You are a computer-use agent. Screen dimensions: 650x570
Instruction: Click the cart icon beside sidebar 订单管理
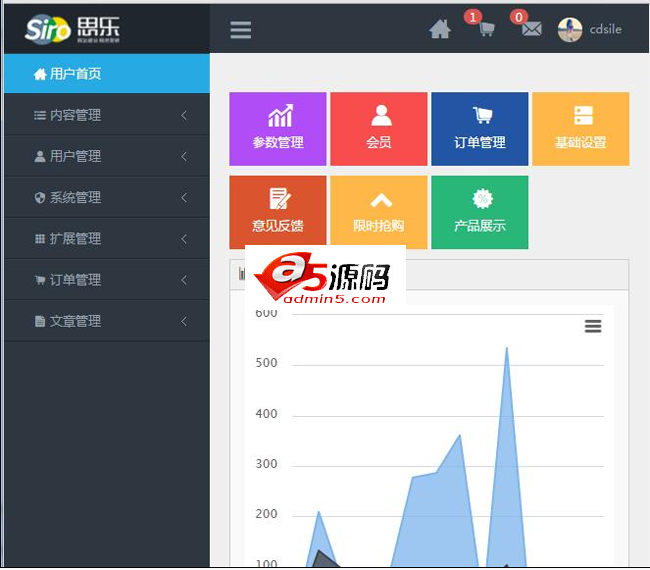pyautogui.click(x=40, y=280)
